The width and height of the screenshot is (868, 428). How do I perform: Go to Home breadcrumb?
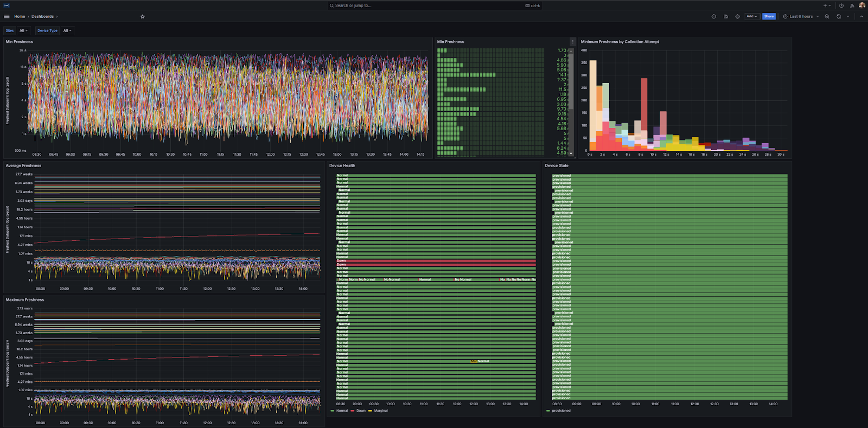click(x=20, y=16)
